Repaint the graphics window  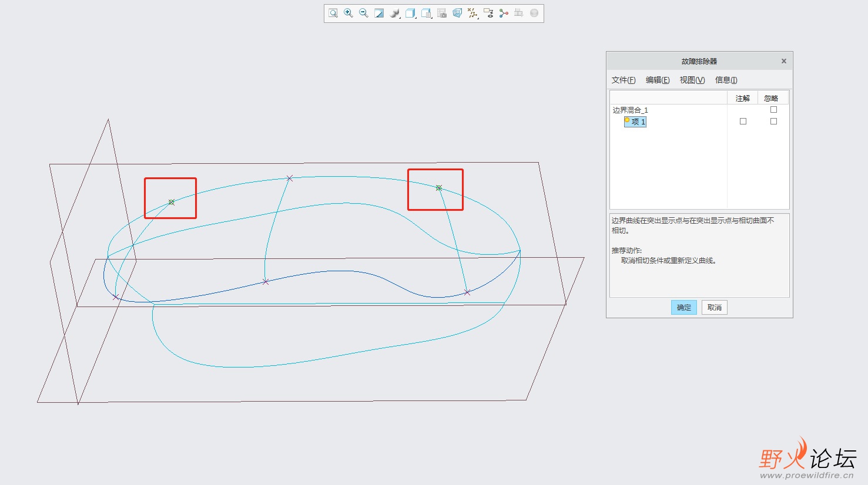pyautogui.click(x=379, y=13)
